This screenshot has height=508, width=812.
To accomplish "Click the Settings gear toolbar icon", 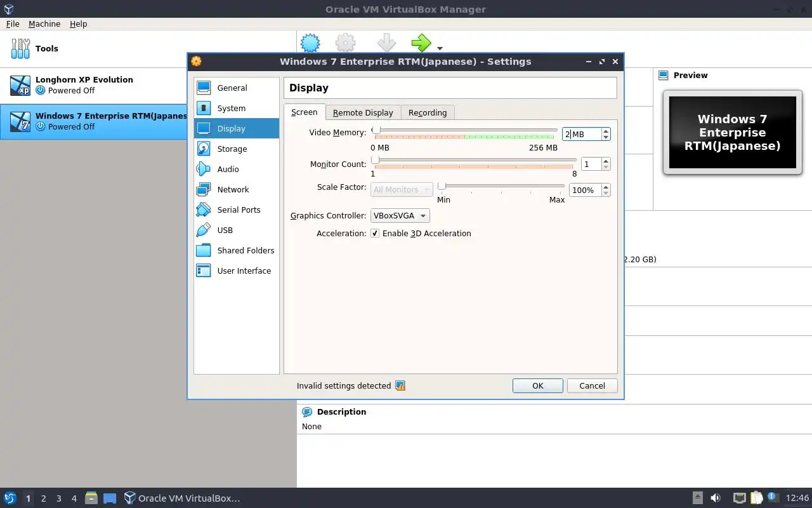I will 346,43.
